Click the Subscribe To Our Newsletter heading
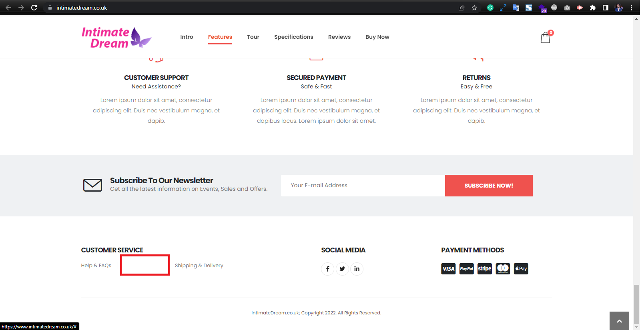The height and width of the screenshot is (330, 644). pos(162,180)
